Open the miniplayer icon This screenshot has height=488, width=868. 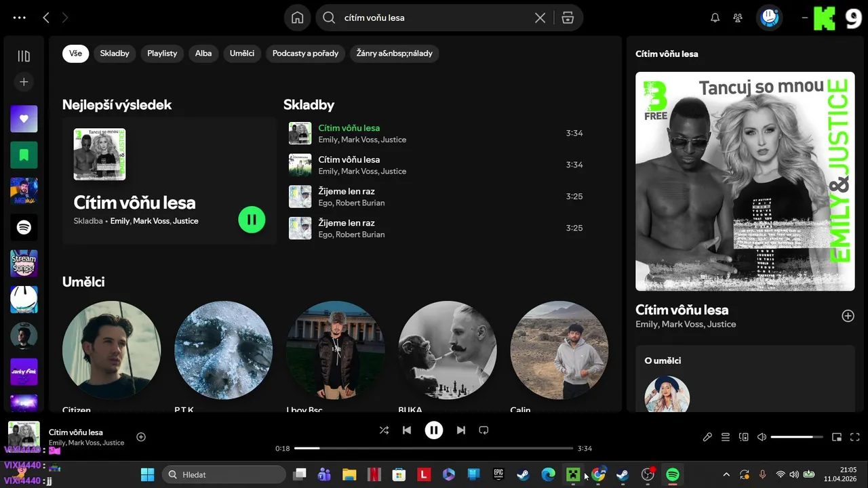(x=837, y=437)
